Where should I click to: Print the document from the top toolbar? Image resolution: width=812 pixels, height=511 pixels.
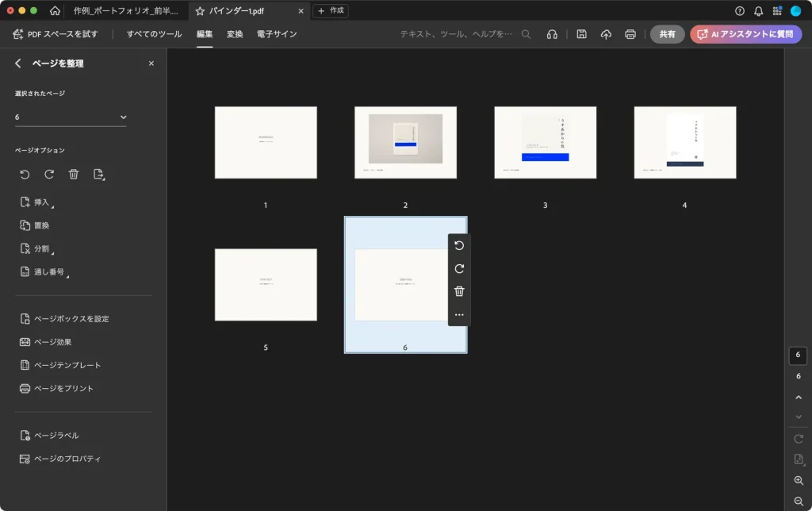[630, 34]
